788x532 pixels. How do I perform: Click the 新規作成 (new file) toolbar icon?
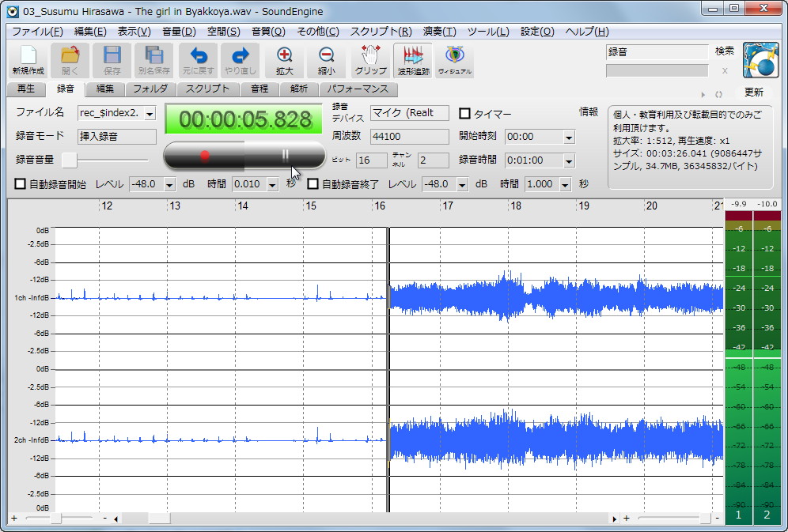[28, 60]
